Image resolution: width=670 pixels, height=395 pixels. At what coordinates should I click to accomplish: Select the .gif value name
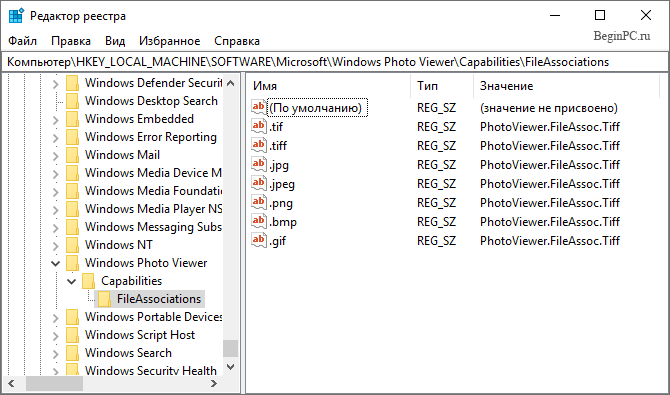(278, 241)
